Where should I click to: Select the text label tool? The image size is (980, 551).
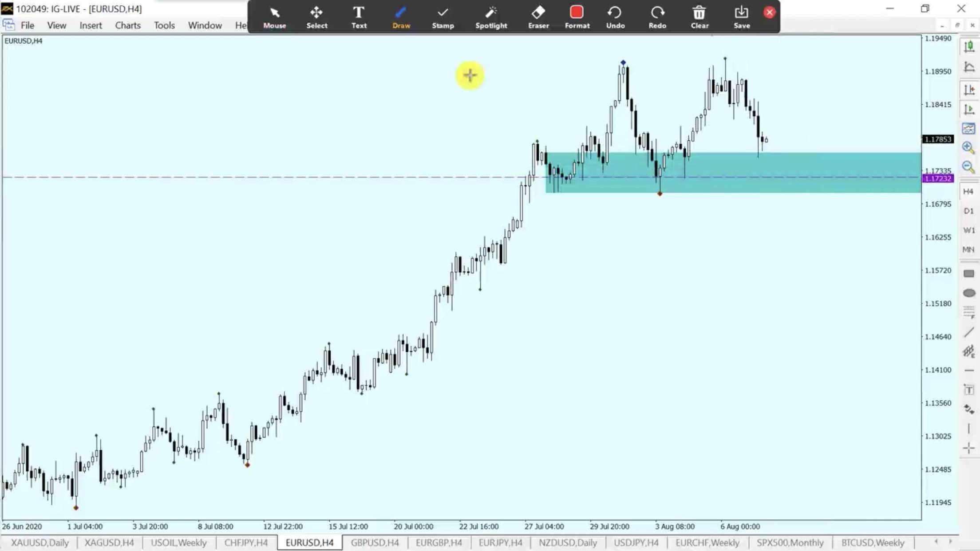(969, 390)
